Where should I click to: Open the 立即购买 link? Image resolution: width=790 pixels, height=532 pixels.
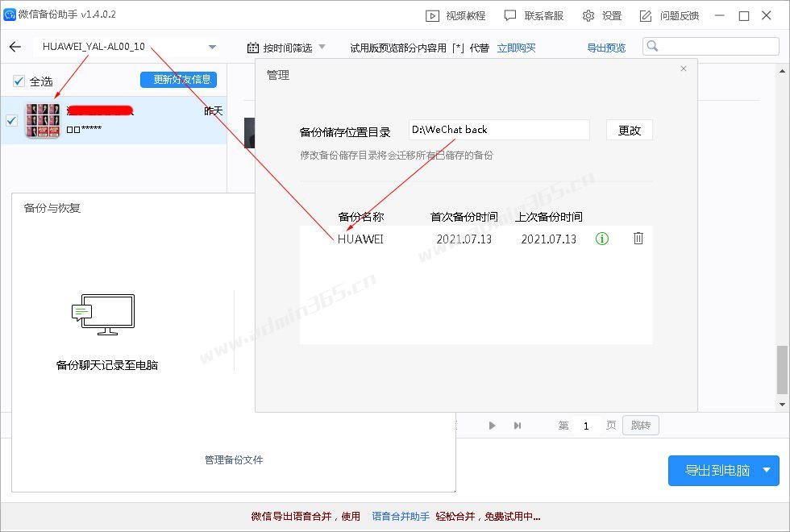pyautogui.click(x=516, y=48)
